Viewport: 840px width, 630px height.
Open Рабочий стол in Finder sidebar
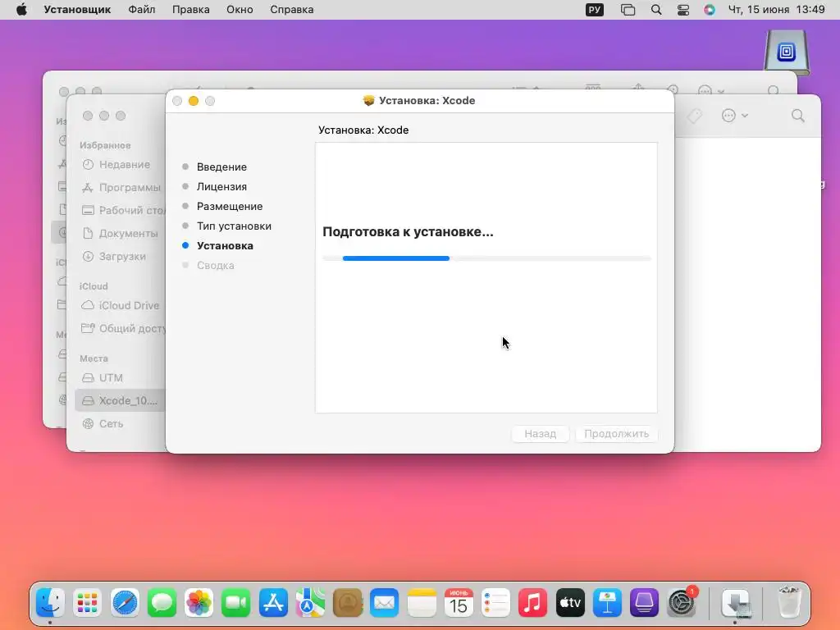[x=123, y=211]
